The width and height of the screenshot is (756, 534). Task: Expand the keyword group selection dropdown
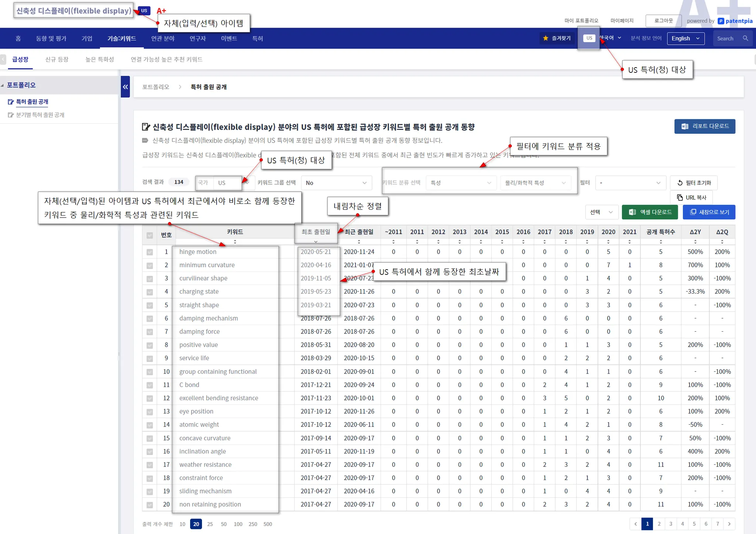tap(336, 183)
